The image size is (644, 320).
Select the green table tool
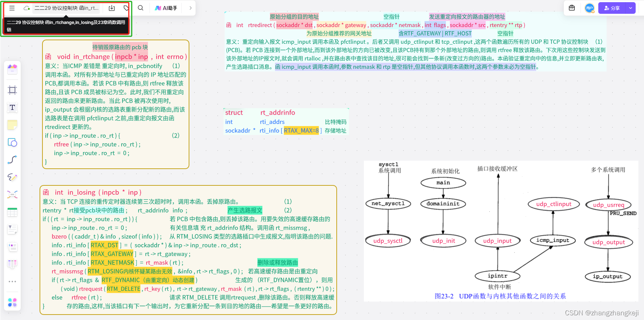(12, 212)
